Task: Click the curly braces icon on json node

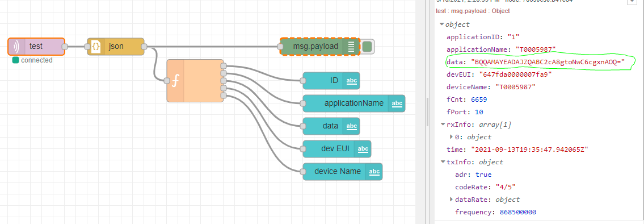Action: [x=96, y=47]
